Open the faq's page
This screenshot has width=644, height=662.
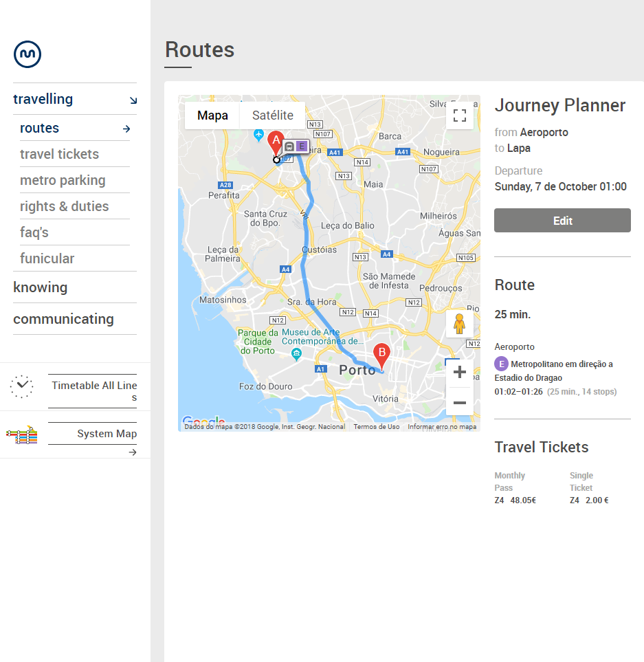tap(34, 232)
